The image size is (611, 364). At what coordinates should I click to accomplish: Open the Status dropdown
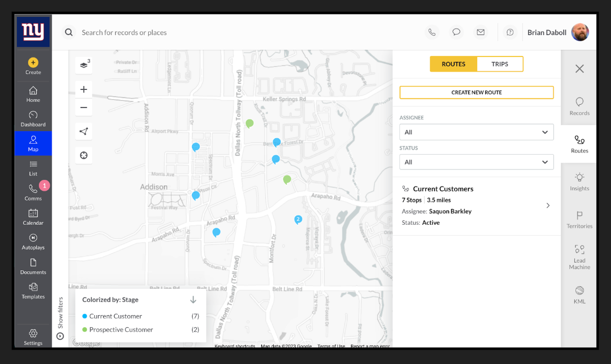point(477,162)
